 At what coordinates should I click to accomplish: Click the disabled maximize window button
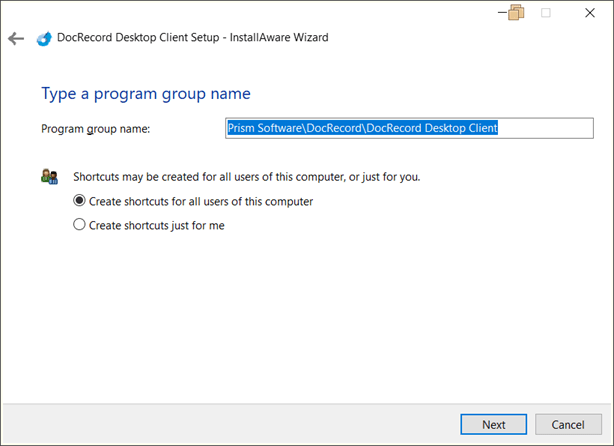click(545, 13)
